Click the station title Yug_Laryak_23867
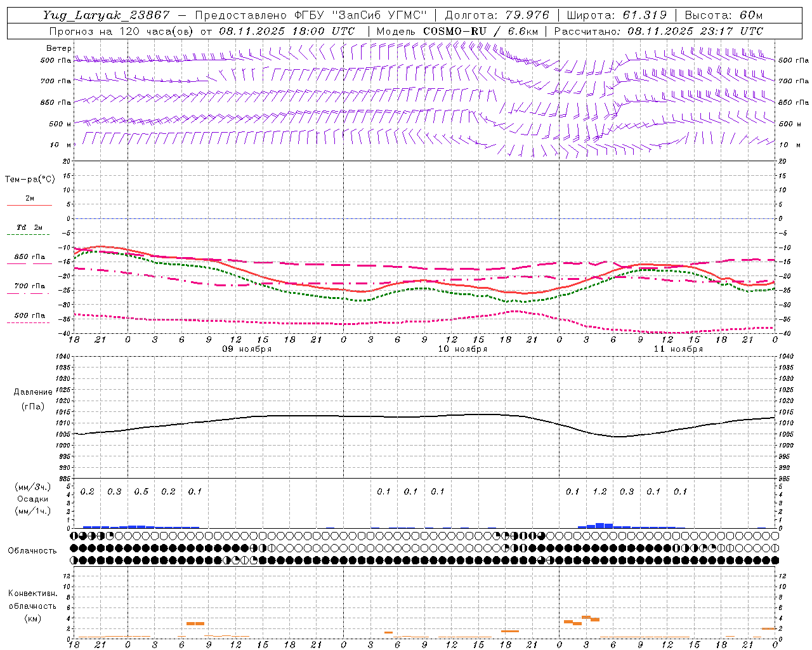 coord(107,15)
